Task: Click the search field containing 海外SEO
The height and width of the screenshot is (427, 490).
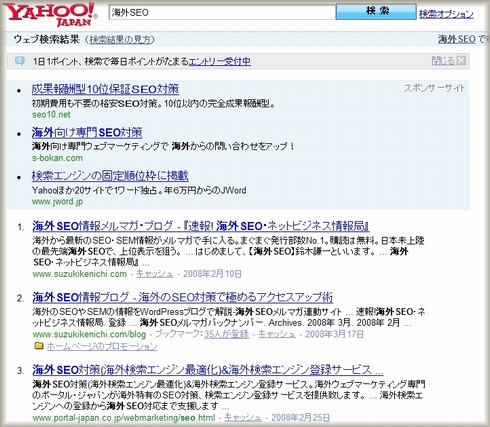Action: click(222, 12)
